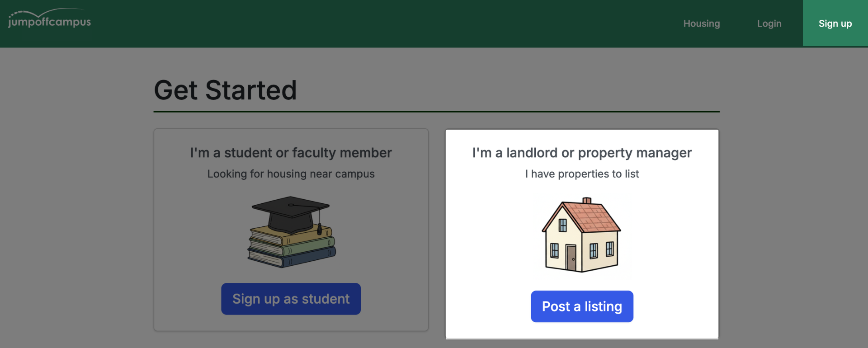Click the house illustration
868x348 pixels.
581,235
